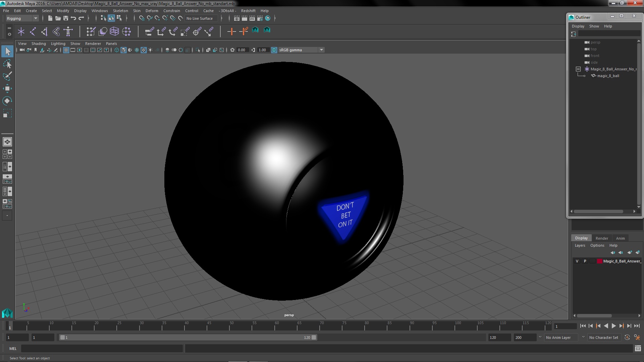Click the Lattice deformer shelf icon
The image size is (644, 362).
[114, 32]
